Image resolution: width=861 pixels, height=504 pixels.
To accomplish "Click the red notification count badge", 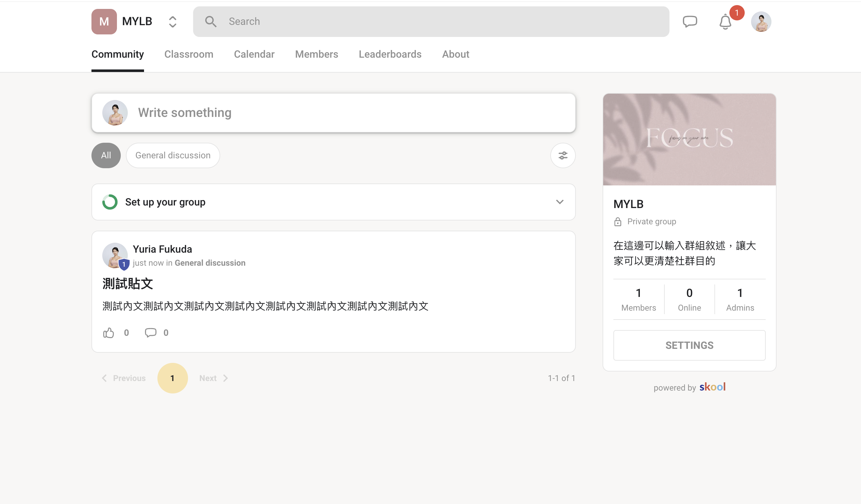I will [x=737, y=13].
